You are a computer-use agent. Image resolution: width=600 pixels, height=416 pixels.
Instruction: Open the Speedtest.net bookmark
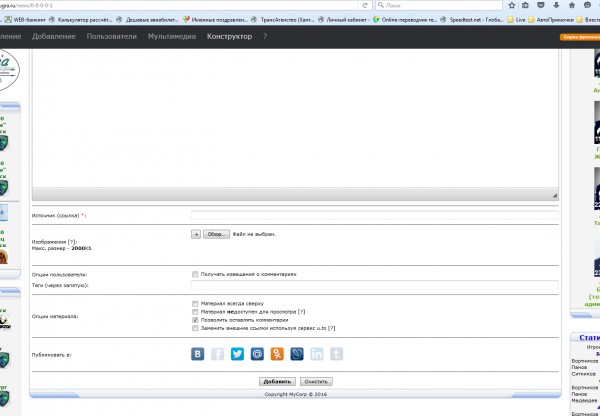coord(473,20)
